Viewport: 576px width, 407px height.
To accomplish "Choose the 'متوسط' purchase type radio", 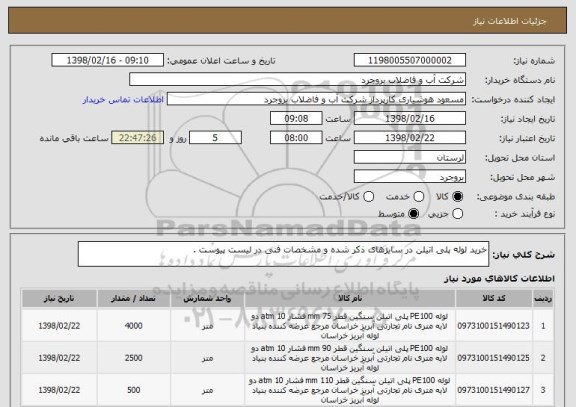I will [414, 213].
